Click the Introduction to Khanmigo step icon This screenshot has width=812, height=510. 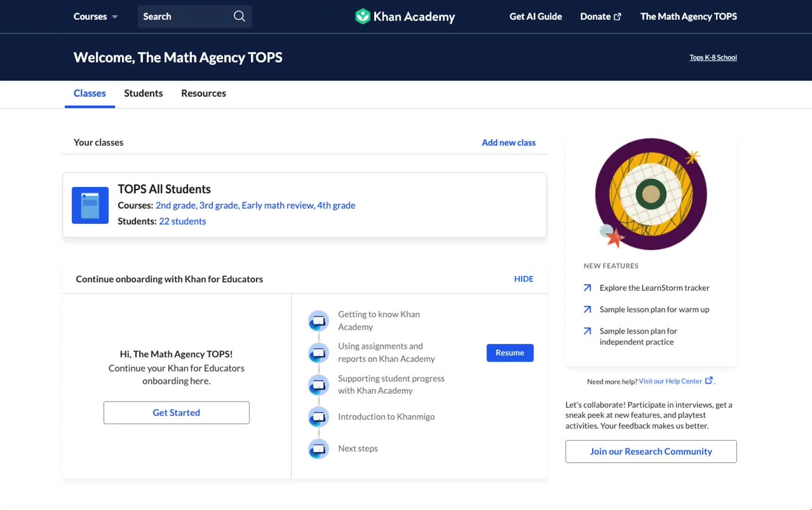319,417
